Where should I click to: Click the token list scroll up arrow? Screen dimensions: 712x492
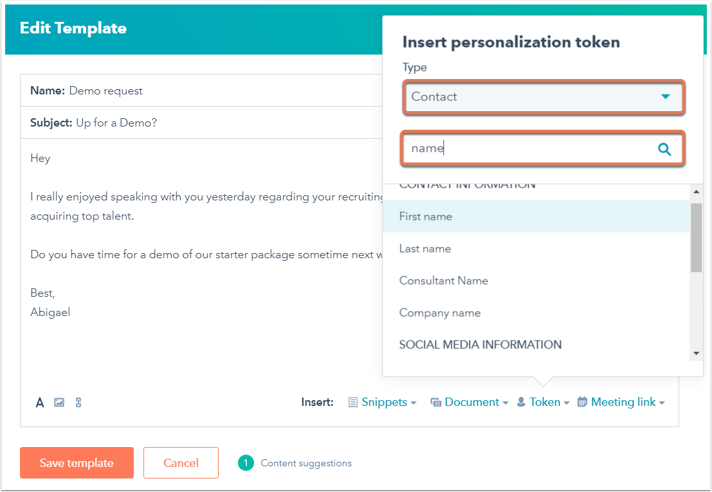coord(696,192)
